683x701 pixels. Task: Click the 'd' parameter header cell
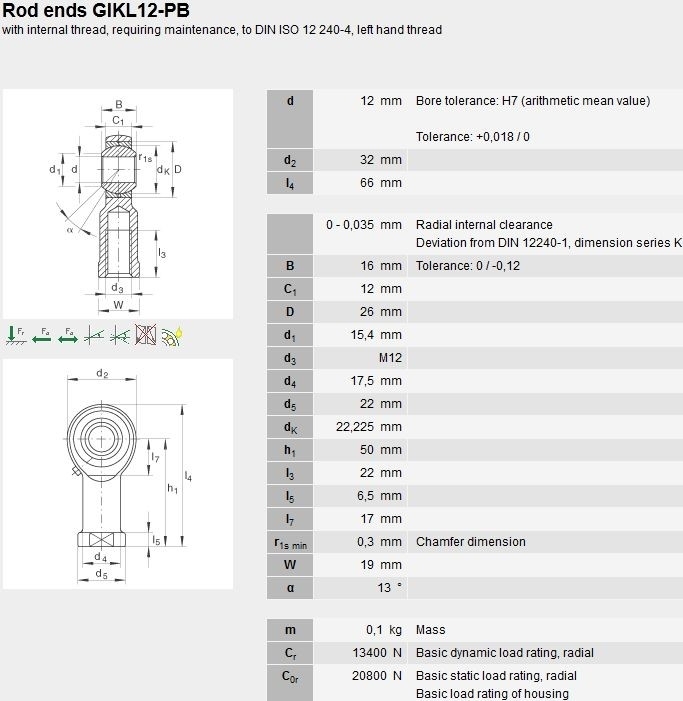[290, 119]
